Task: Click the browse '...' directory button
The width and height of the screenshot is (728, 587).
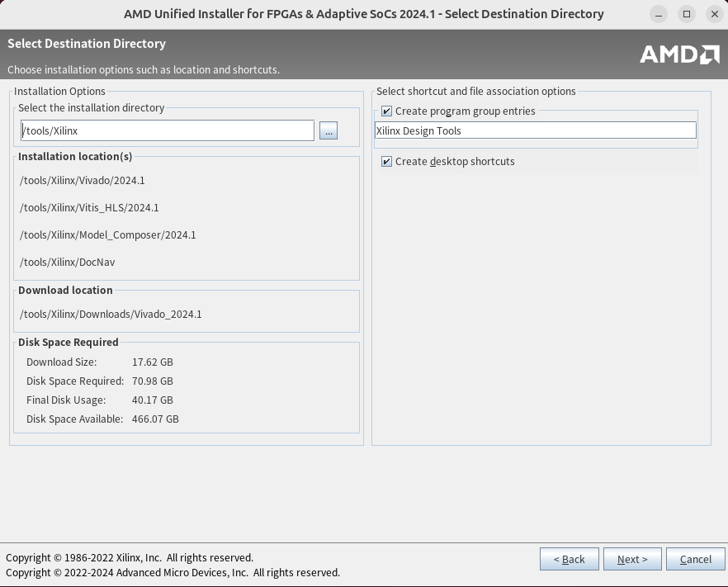Action: pyautogui.click(x=329, y=130)
